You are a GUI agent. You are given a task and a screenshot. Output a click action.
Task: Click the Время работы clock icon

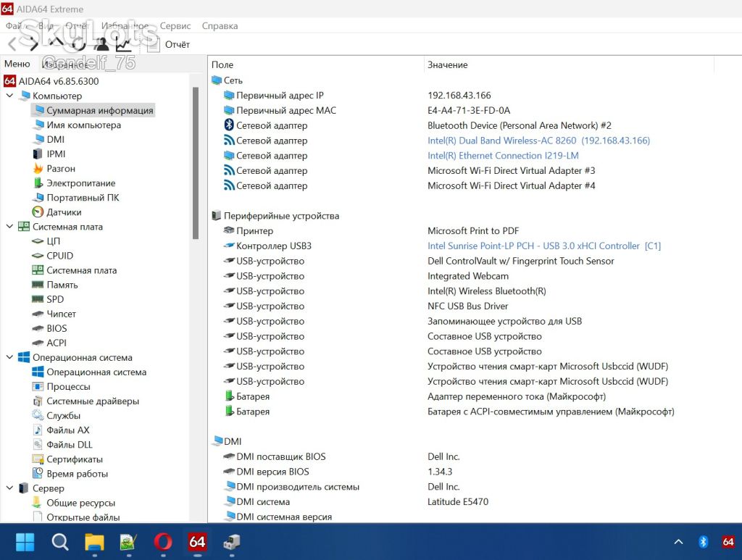[38, 474]
